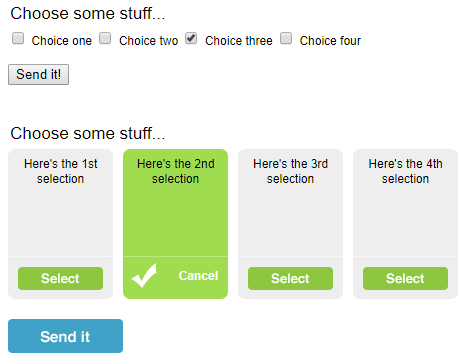The image size is (468, 364).
Task: Click the lower "Choose some stuff..." heading
Action: pos(88,133)
